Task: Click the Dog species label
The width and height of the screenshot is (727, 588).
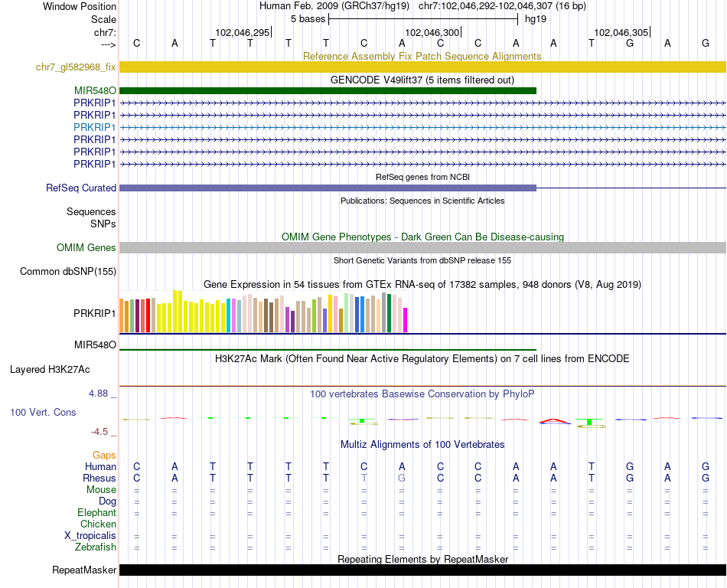Action: point(107,501)
